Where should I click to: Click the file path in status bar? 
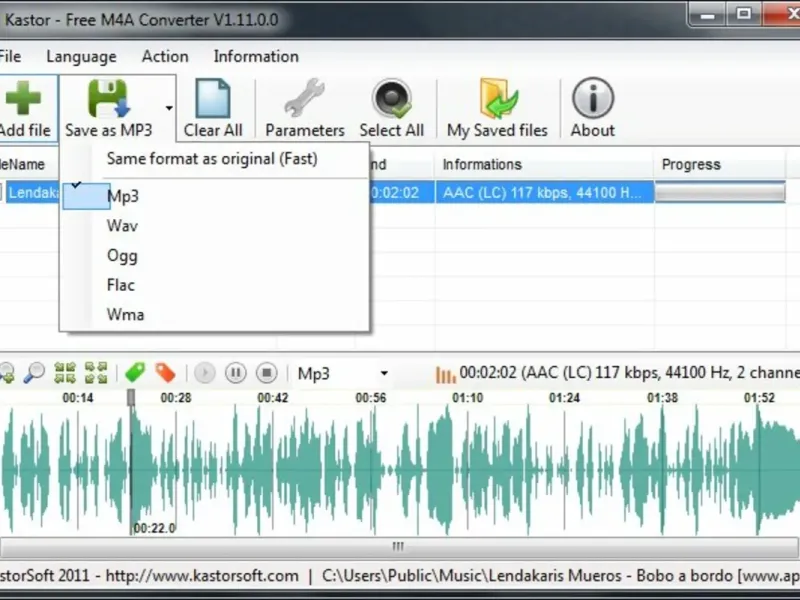pos(561,576)
